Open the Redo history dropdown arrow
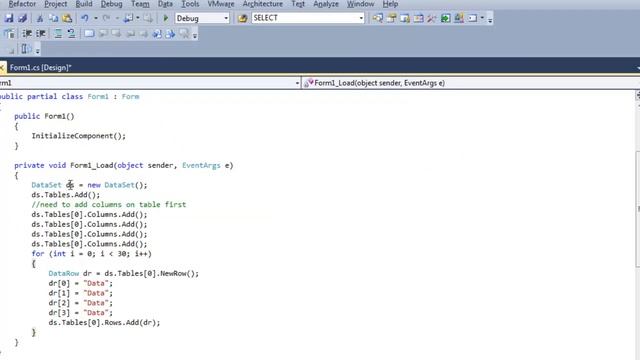This screenshot has height=360, width=640. [117, 18]
